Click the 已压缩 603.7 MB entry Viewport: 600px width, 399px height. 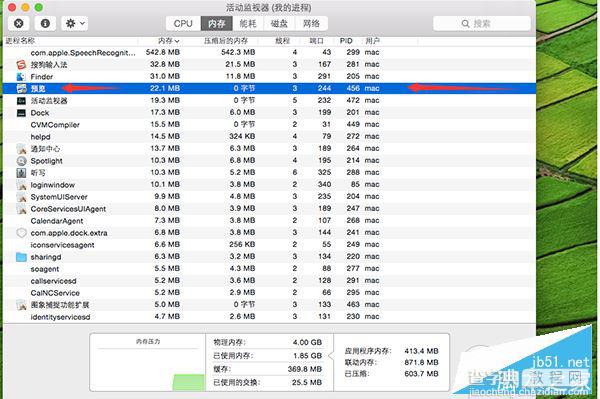click(x=391, y=374)
